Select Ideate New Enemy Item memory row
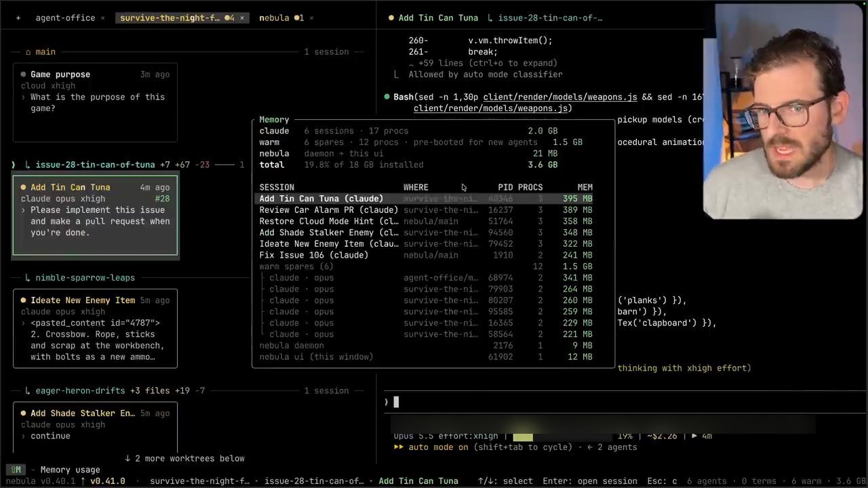Screen dimensions: 868x488 click(x=426, y=244)
